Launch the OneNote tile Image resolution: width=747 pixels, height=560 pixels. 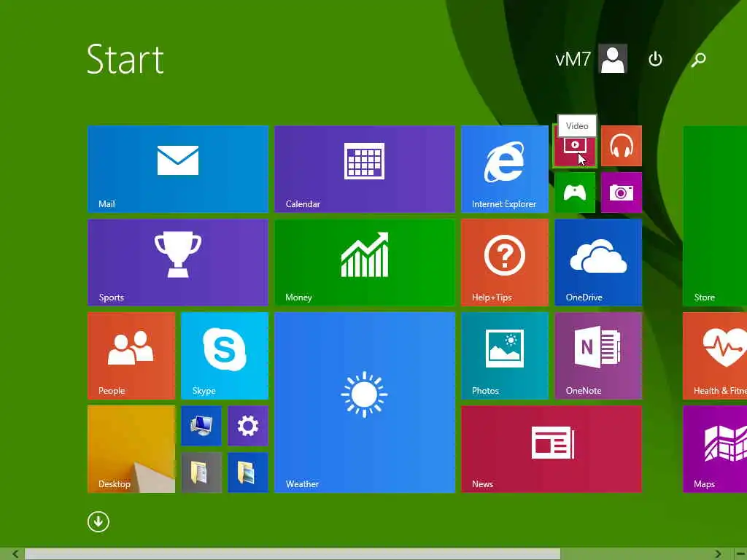tap(598, 356)
